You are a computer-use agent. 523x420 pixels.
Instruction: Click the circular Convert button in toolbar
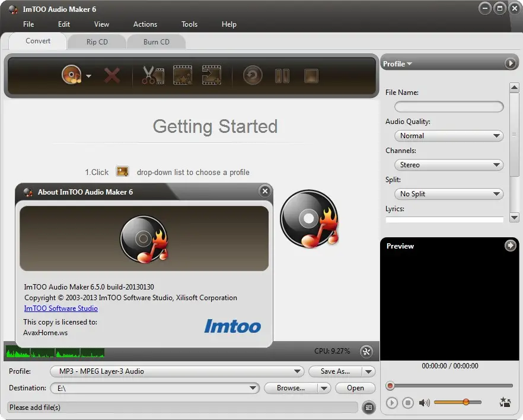click(x=253, y=75)
